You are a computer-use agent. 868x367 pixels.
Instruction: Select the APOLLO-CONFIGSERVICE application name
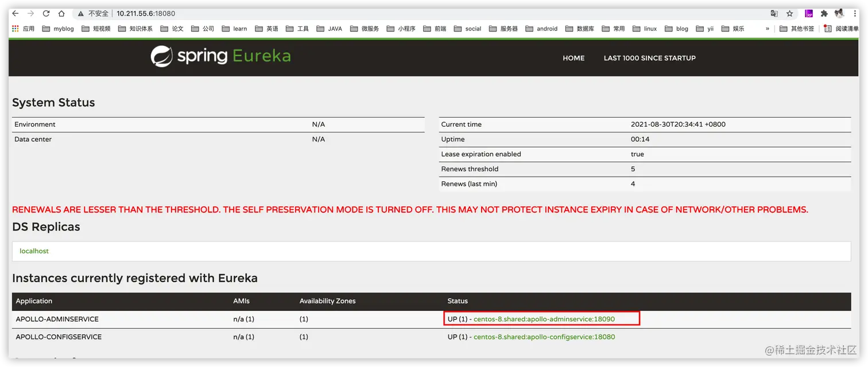click(x=59, y=337)
